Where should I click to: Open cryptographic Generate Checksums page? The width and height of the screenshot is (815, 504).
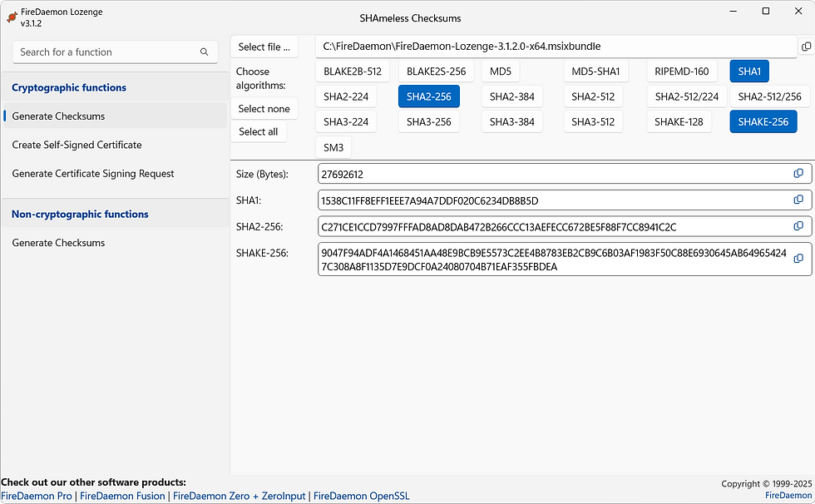pyautogui.click(x=115, y=116)
